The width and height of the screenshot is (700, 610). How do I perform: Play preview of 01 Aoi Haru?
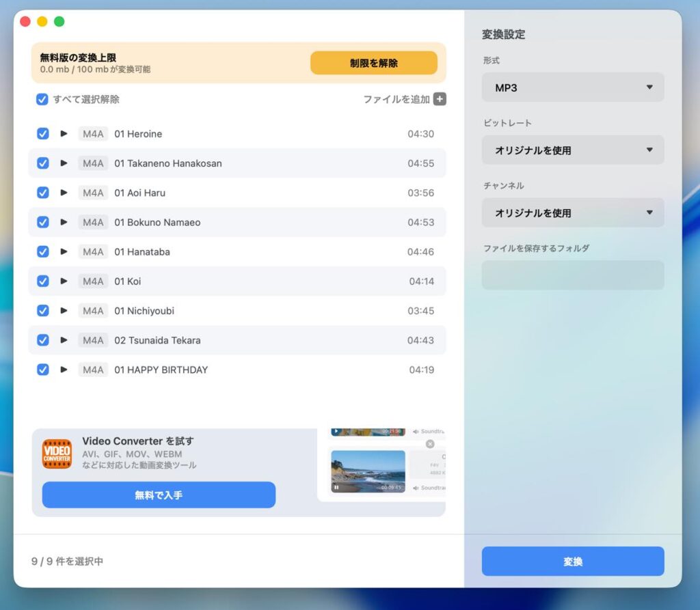click(x=64, y=193)
